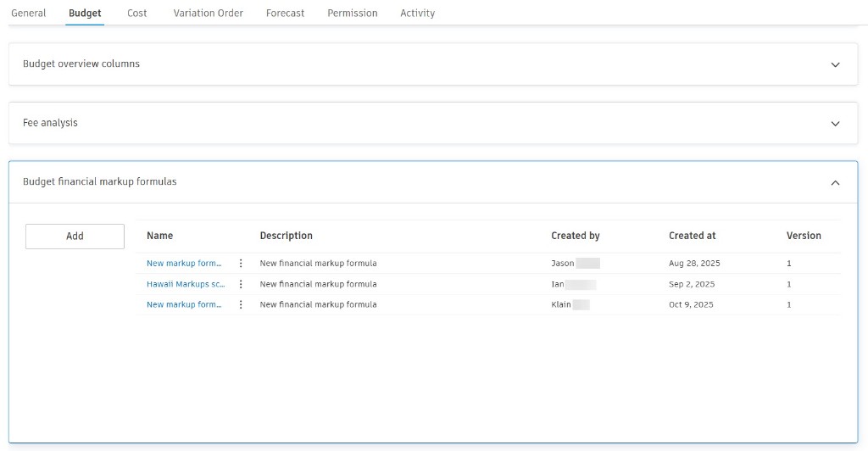Open the Hawaii Markups formula link

(186, 284)
